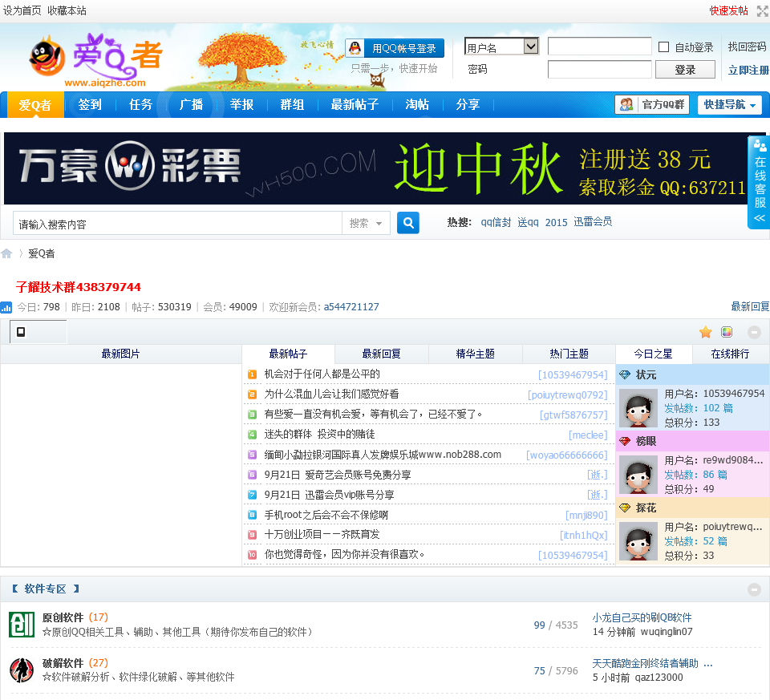
Task: Click 找回密码 link
Action: coord(747,47)
